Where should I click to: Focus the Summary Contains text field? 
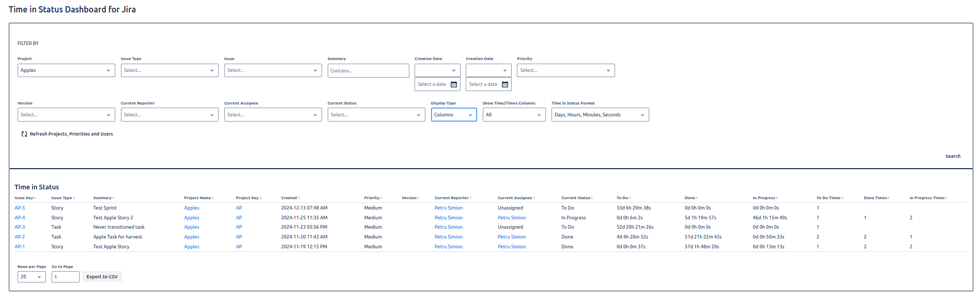pos(368,70)
